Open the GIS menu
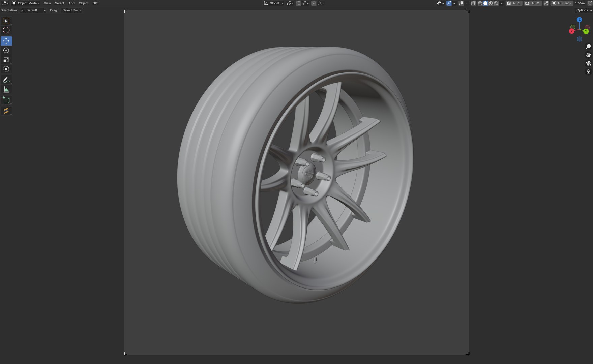The image size is (593, 364). click(95, 3)
